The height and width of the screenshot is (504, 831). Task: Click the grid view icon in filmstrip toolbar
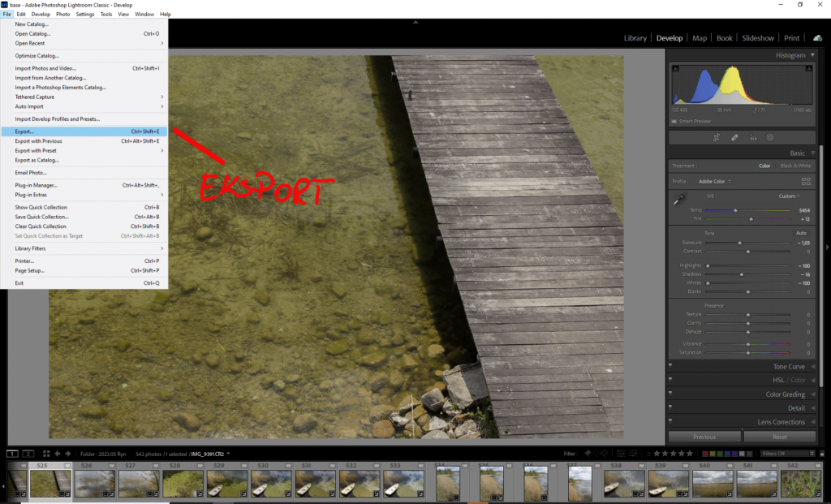(46, 453)
